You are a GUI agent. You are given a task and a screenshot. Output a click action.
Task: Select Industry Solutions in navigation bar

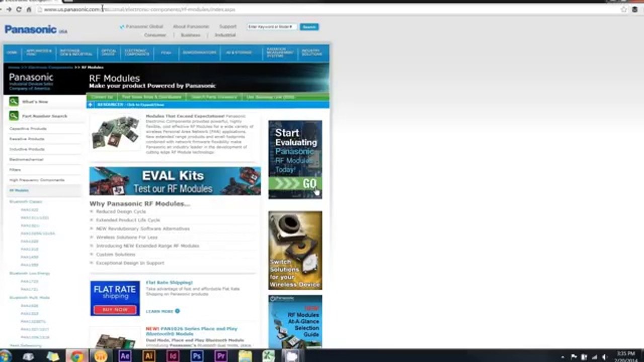(x=311, y=53)
